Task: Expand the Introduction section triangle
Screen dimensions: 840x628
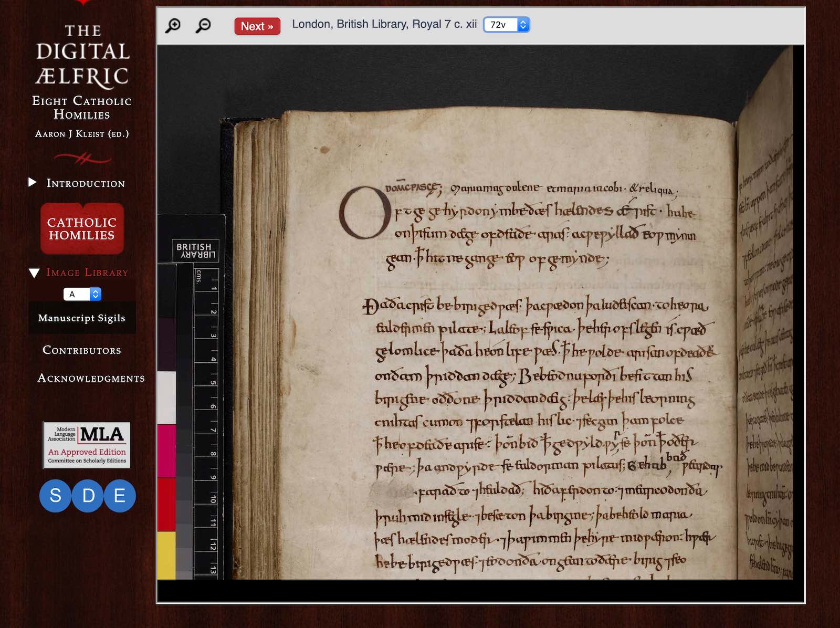Action: click(33, 182)
